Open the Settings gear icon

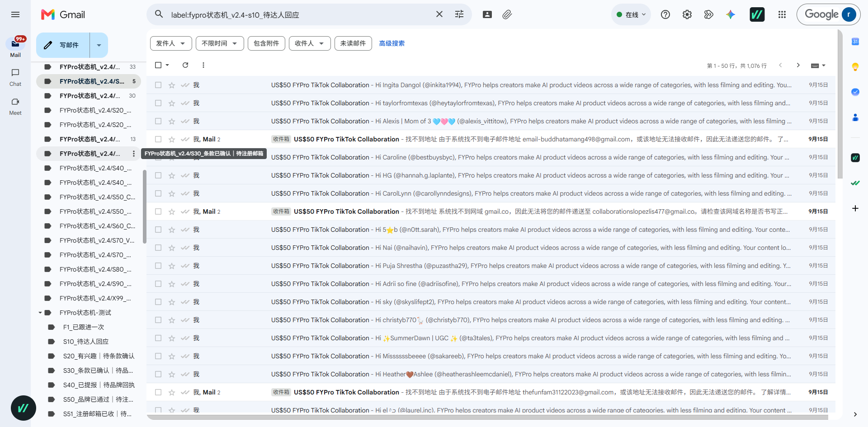(x=687, y=14)
